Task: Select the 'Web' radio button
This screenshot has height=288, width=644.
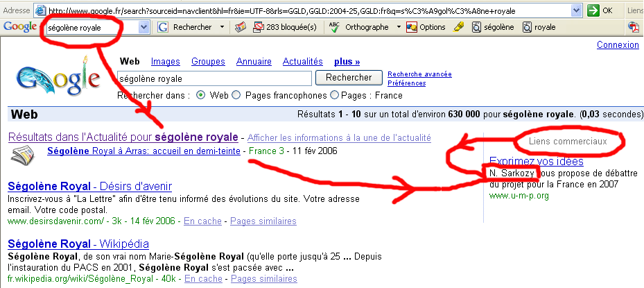Action: [201, 95]
